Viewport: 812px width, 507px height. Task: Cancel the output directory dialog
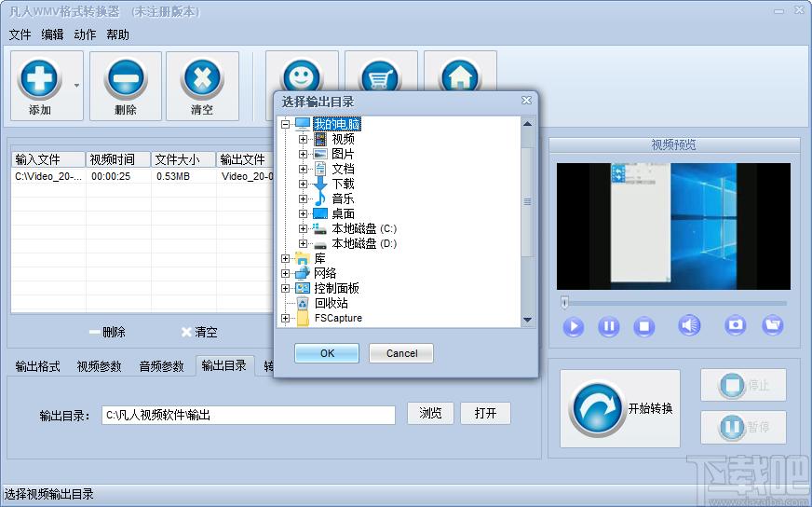401,353
